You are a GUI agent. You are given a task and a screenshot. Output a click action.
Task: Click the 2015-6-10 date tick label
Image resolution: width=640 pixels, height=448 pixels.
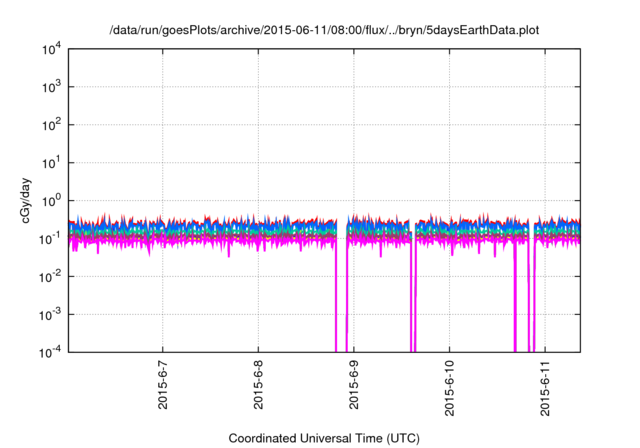[449, 388]
